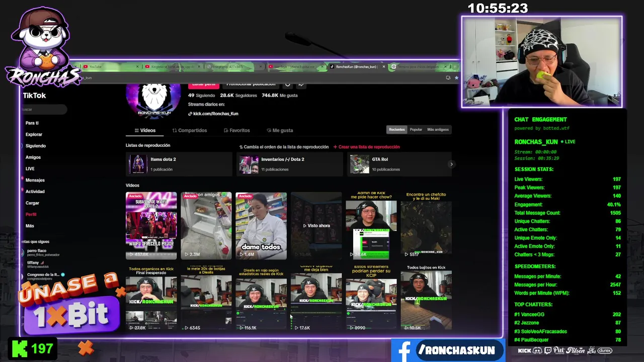The width and height of the screenshot is (644, 362).
Task: Open 'Encontre un chefcito' video
Action: [x=426, y=225]
